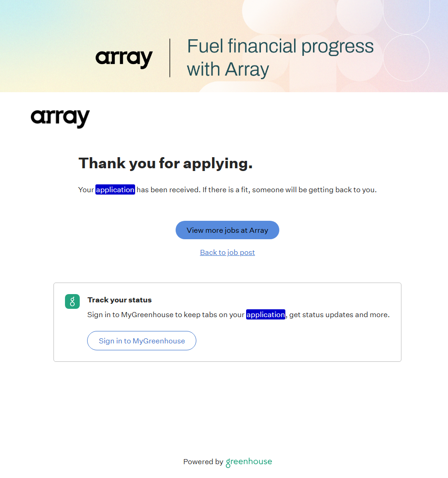Click the highlighted application word in the status card

(266, 315)
